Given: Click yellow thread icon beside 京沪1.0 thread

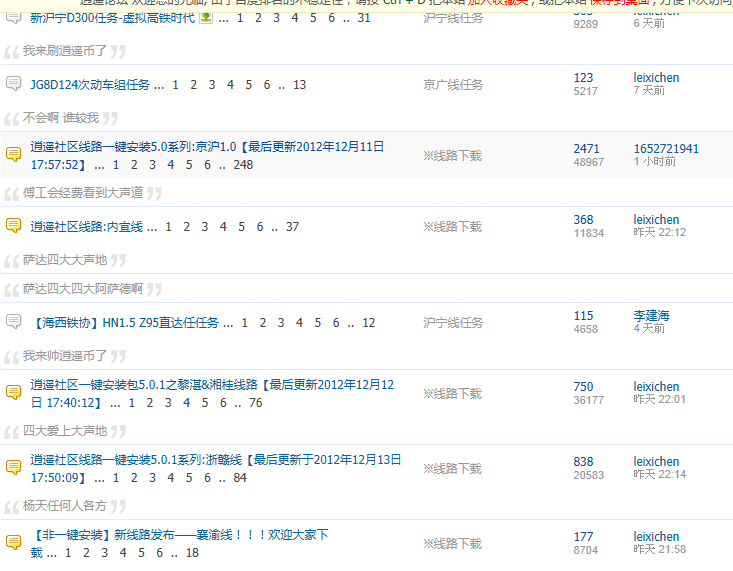Looking at the screenshot, I should click(x=14, y=154).
